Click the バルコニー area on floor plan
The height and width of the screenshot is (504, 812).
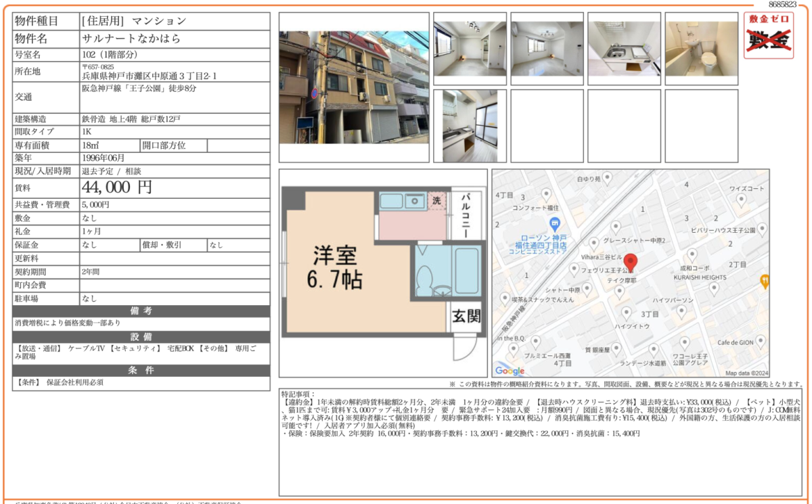[466, 214]
